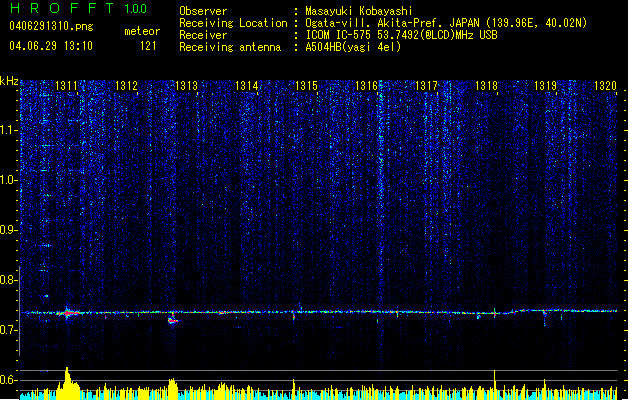Click the 1314 time marker

coord(246,86)
